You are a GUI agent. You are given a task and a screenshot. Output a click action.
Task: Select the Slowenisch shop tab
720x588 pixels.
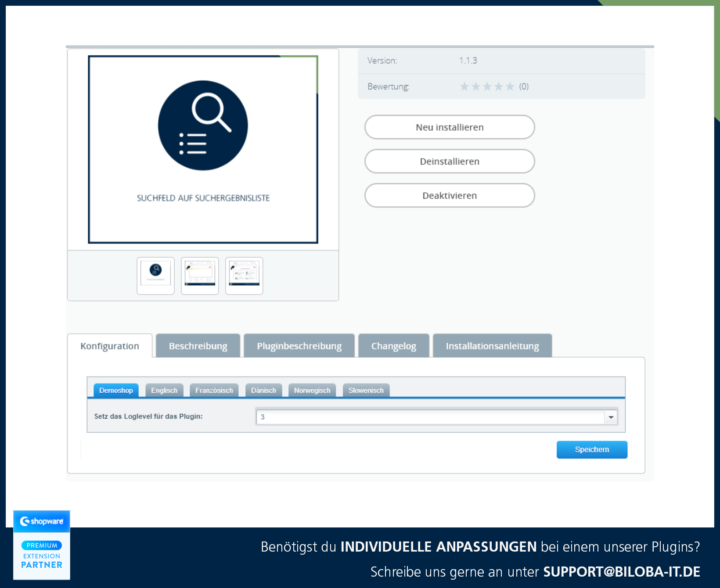pos(366,391)
